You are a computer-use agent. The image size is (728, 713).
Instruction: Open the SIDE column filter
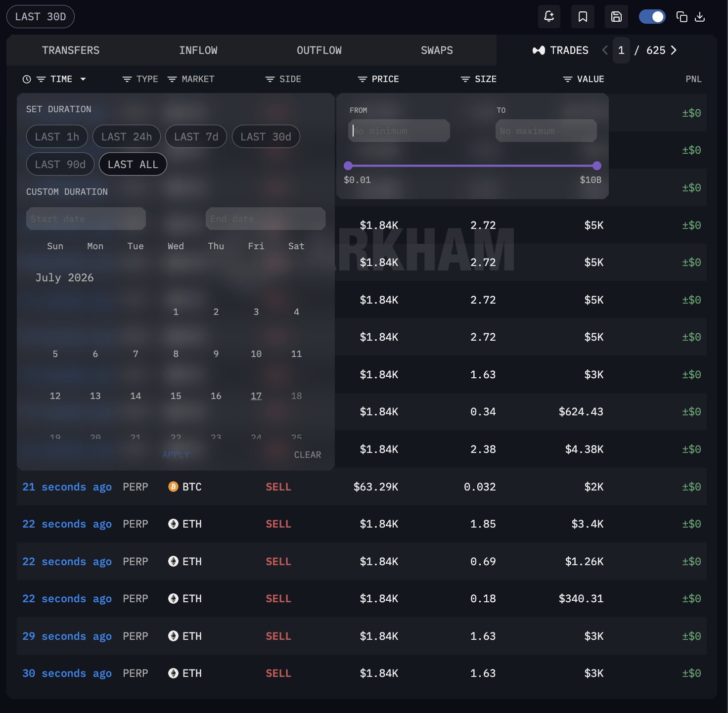(x=270, y=79)
